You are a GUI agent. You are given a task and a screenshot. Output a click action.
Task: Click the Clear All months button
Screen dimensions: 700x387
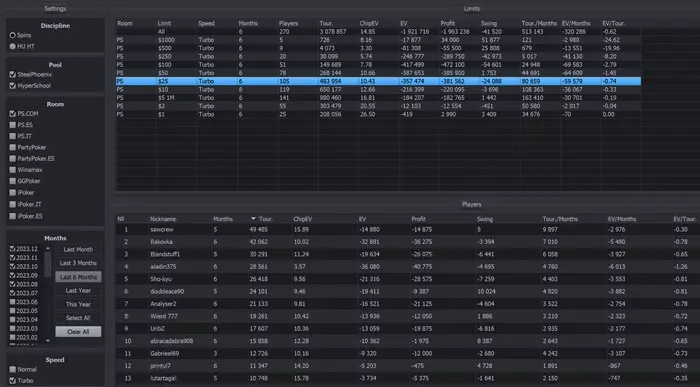[78, 332]
